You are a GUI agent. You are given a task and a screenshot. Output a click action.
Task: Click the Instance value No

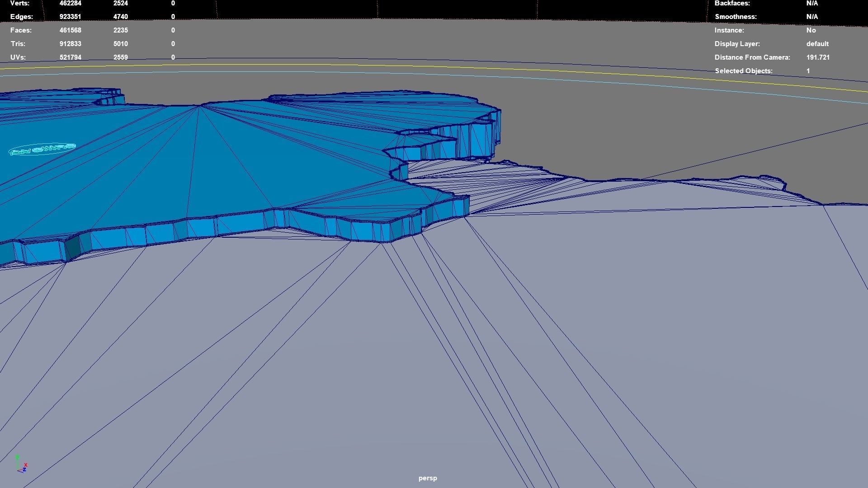(811, 30)
